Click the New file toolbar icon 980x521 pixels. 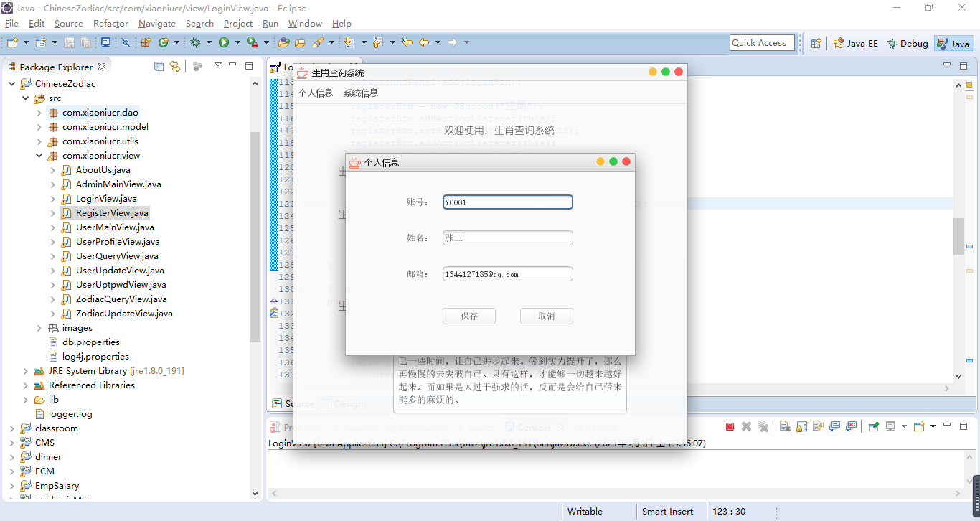(x=12, y=43)
